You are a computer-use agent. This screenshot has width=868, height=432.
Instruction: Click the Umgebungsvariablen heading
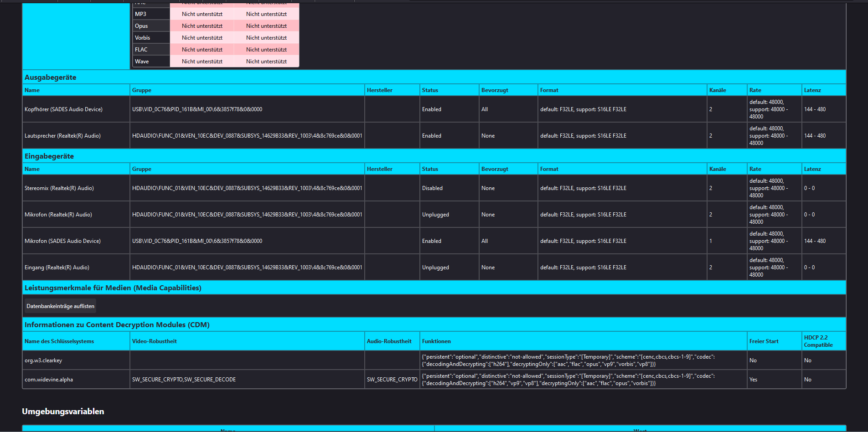coord(63,411)
